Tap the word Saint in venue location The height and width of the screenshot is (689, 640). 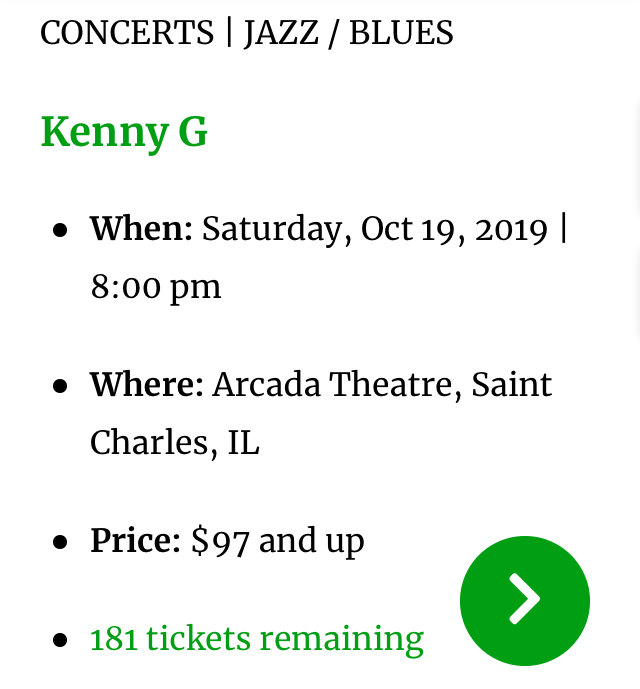(x=512, y=385)
